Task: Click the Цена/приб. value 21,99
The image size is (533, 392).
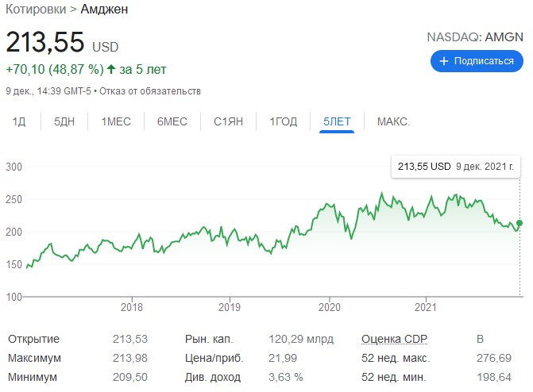Action: coord(283,358)
